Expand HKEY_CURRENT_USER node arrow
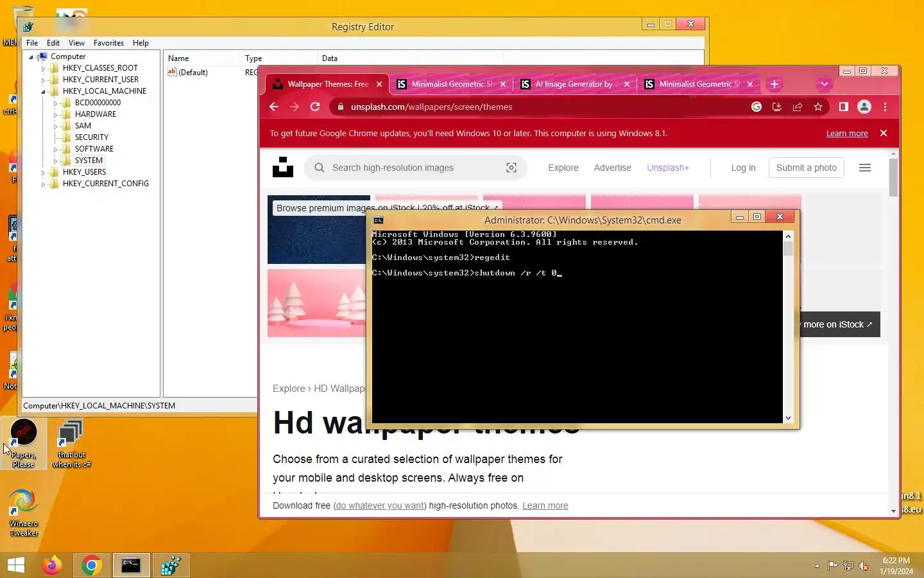The width and height of the screenshot is (924, 578). pyautogui.click(x=43, y=80)
